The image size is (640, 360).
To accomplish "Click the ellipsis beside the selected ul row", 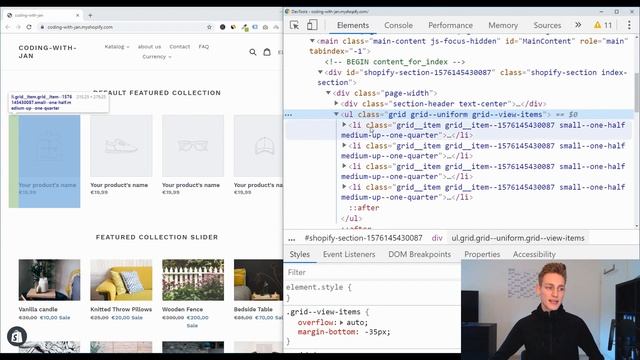I will [x=289, y=115].
